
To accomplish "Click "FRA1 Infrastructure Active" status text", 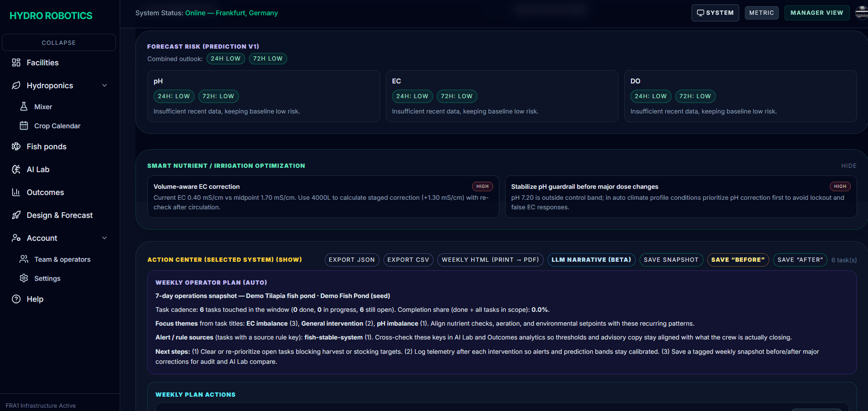I will tap(41, 406).
